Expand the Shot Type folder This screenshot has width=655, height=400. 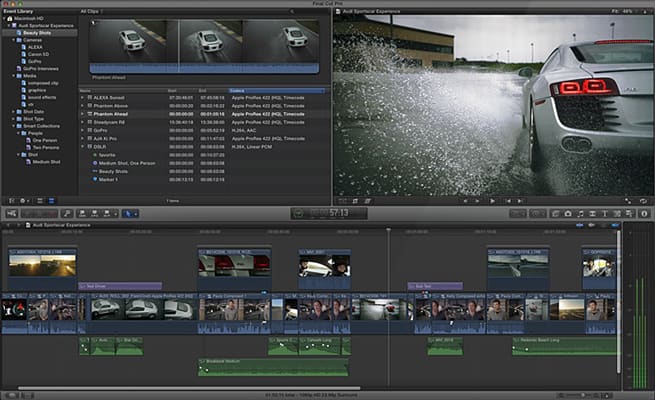coord(13,119)
